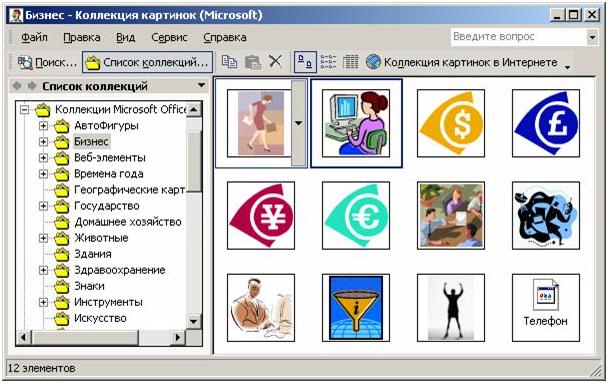The width and height of the screenshot is (608, 383).
Task: Switch to Details view icon
Action: point(351,62)
